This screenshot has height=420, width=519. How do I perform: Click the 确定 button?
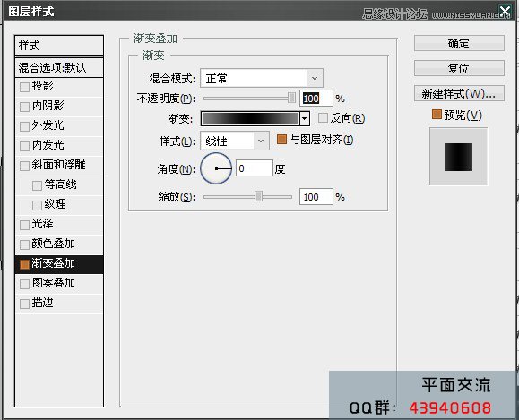459,43
